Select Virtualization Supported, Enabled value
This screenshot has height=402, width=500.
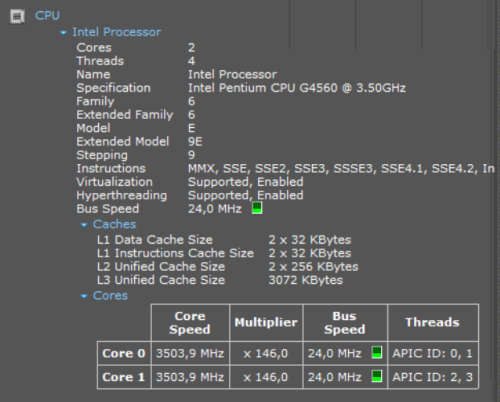click(x=246, y=182)
